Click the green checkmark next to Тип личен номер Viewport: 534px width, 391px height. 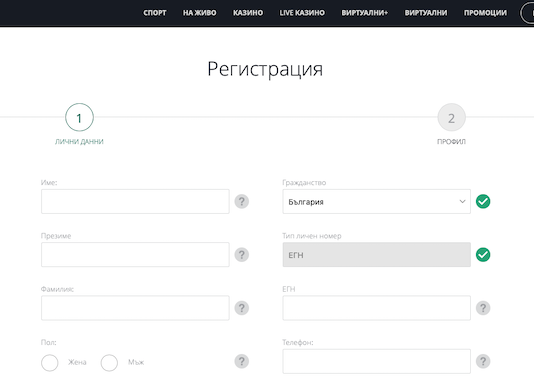[x=483, y=255]
